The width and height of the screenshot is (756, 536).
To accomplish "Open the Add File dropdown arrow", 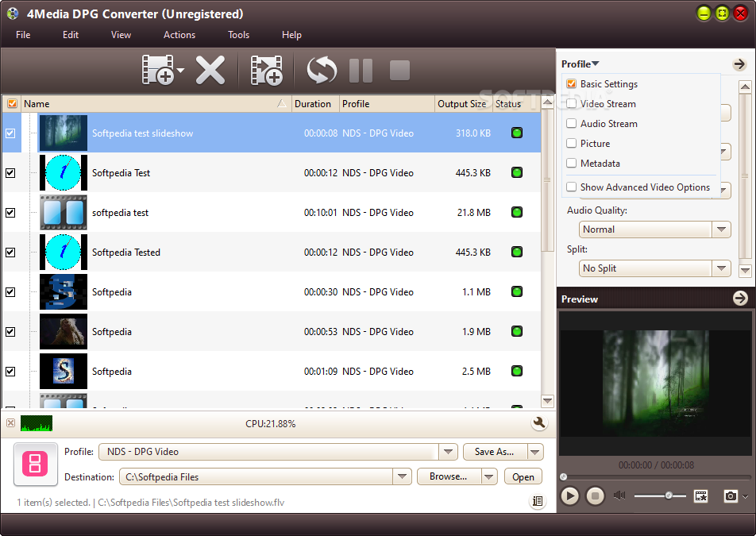I will click(x=181, y=71).
